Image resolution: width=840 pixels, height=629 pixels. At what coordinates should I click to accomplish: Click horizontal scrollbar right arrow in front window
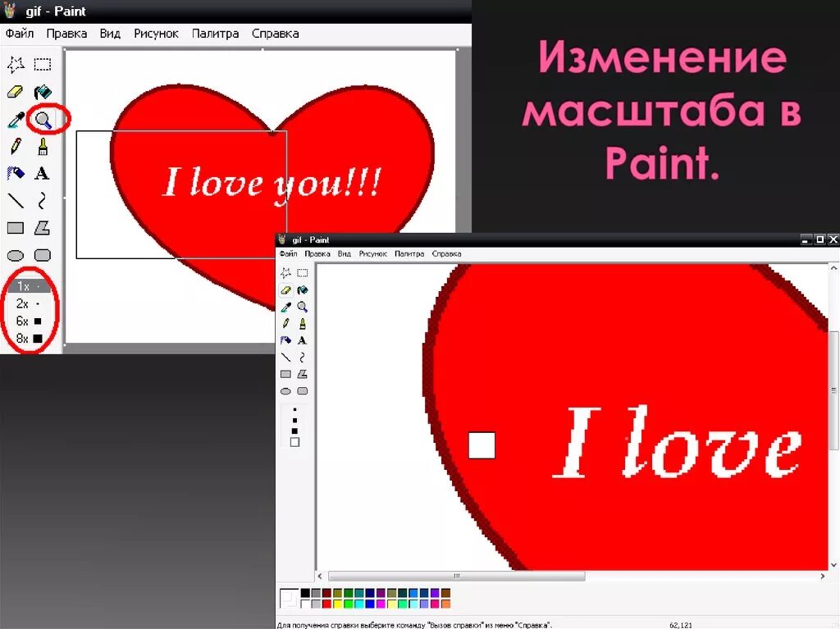coord(822,577)
